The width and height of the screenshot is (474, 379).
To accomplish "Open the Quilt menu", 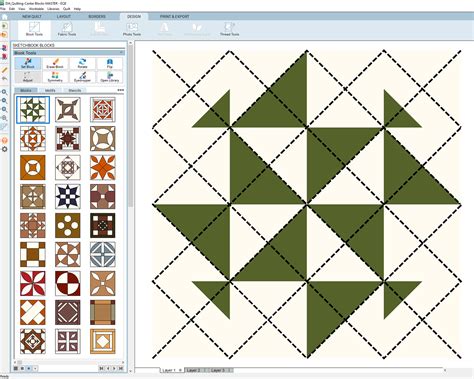I will 66,9.
